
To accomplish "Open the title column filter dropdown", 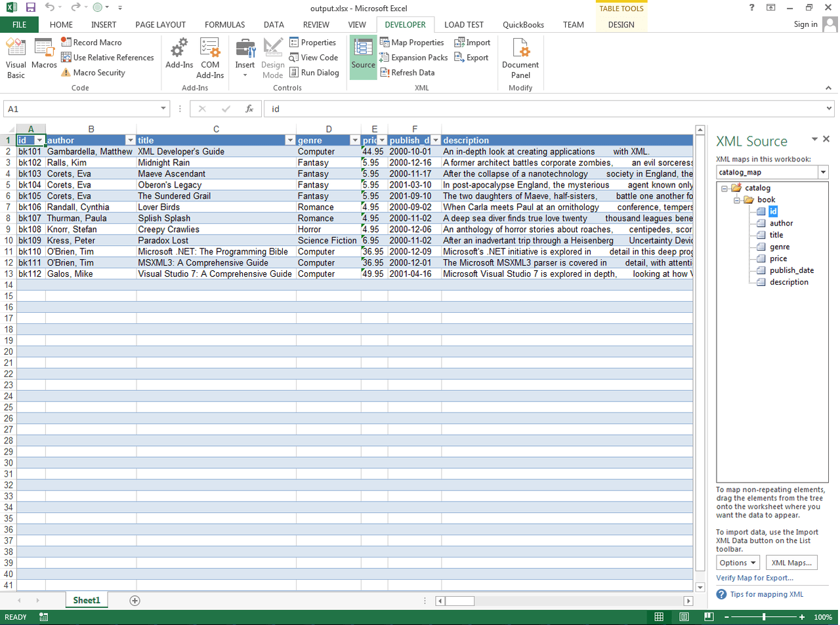I will pos(290,140).
